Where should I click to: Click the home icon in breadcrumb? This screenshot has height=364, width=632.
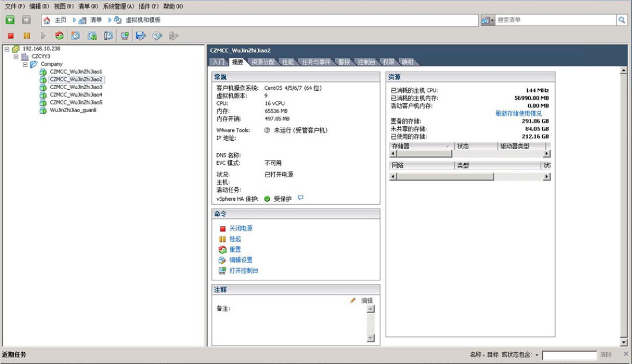point(47,20)
